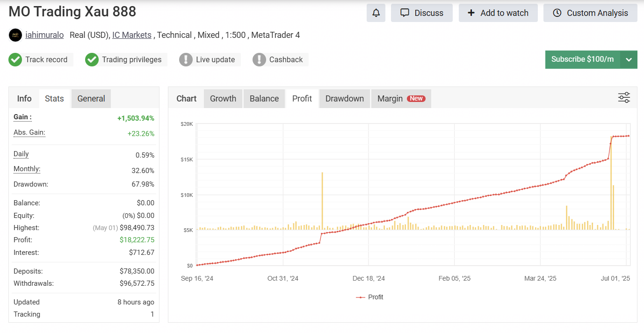The width and height of the screenshot is (644, 333).
Task: Click the iahimuralo profile avatar
Action: (15, 35)
